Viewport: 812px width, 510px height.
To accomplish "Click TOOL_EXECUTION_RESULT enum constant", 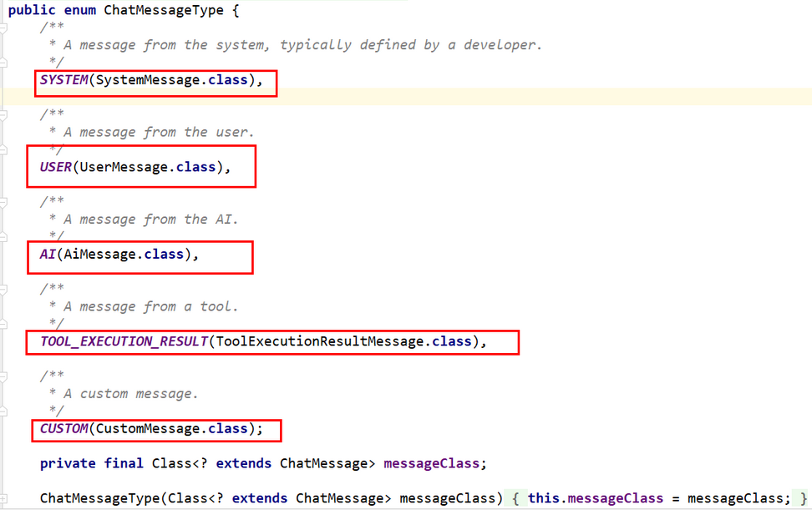I will click(x=124, y=341).
